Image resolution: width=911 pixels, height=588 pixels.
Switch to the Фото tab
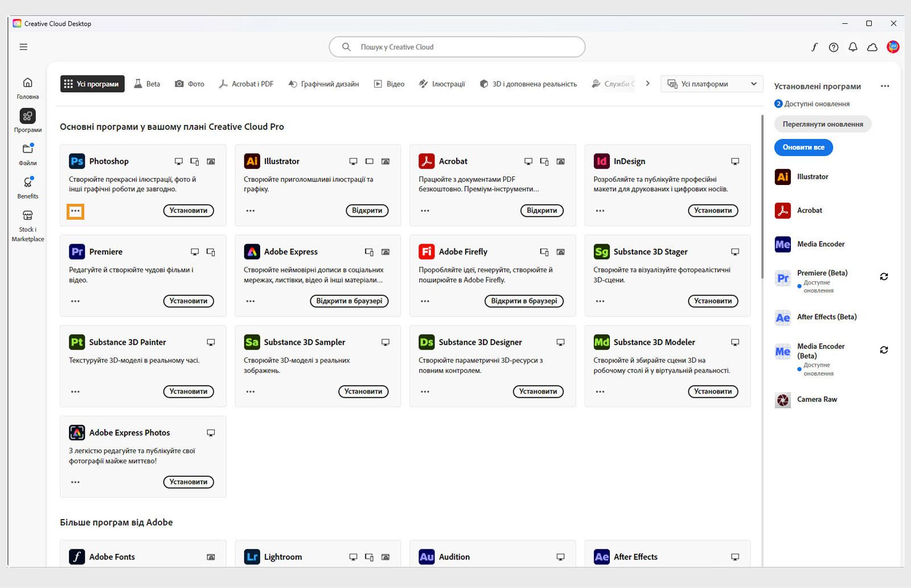coord(189,84)
